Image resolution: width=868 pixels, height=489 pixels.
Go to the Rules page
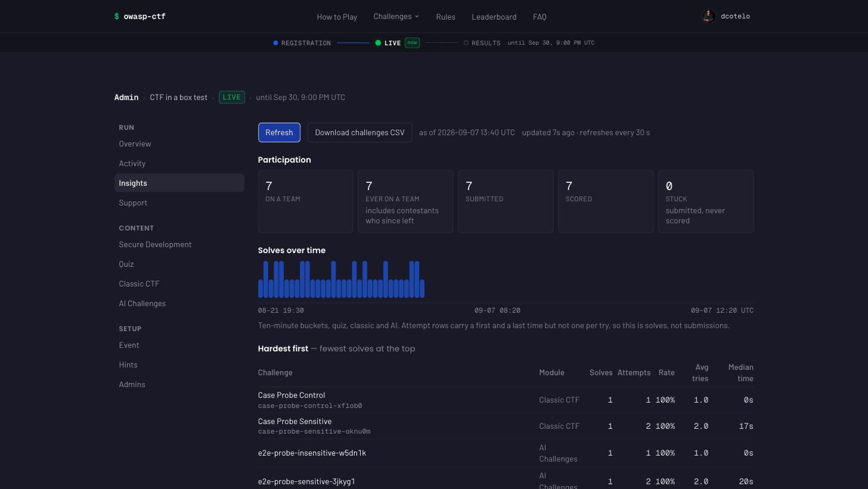pyautogui.click(x=445, y=17)
